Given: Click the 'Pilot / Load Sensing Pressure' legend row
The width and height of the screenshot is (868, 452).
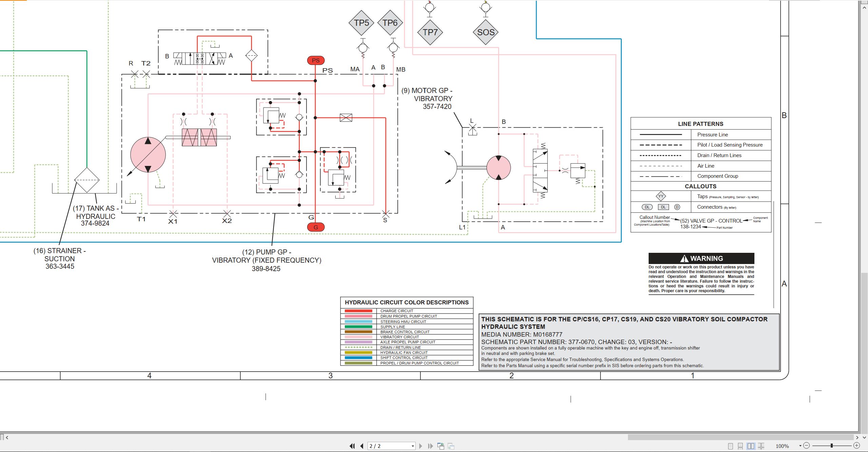Looking at the screenshot, I should [x=701, y=145].
